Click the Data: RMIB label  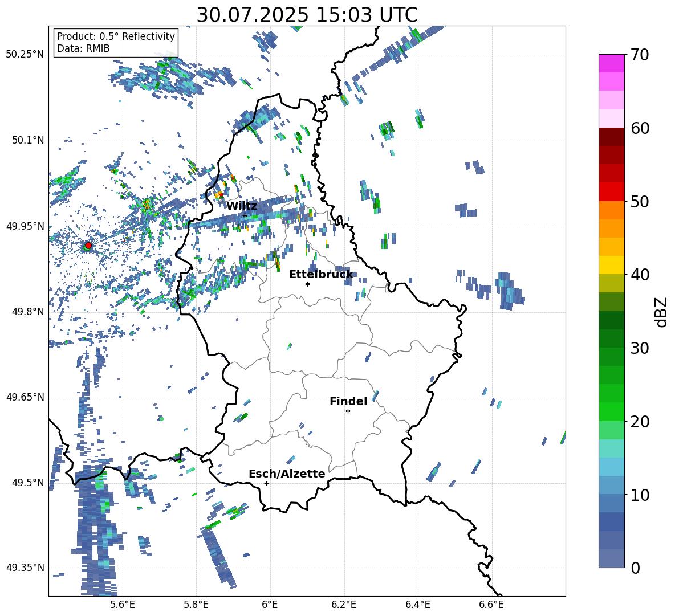(x=83, y=48)
